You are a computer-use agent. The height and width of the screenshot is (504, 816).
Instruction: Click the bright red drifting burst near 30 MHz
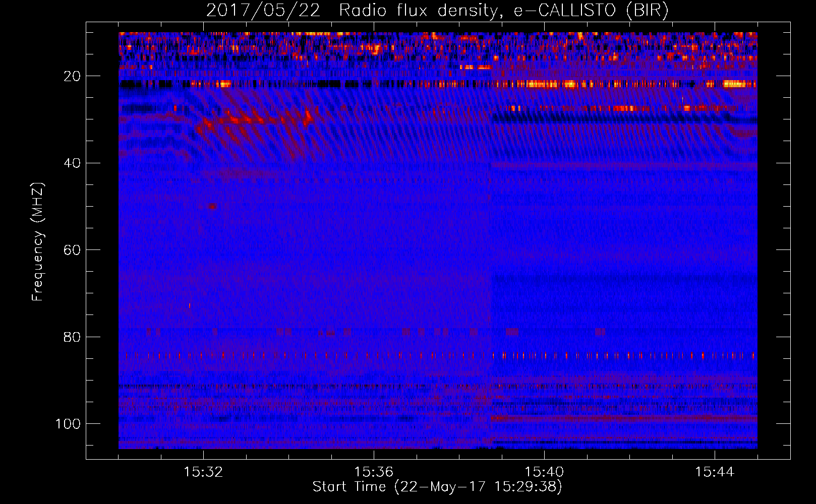coord(255,120)
